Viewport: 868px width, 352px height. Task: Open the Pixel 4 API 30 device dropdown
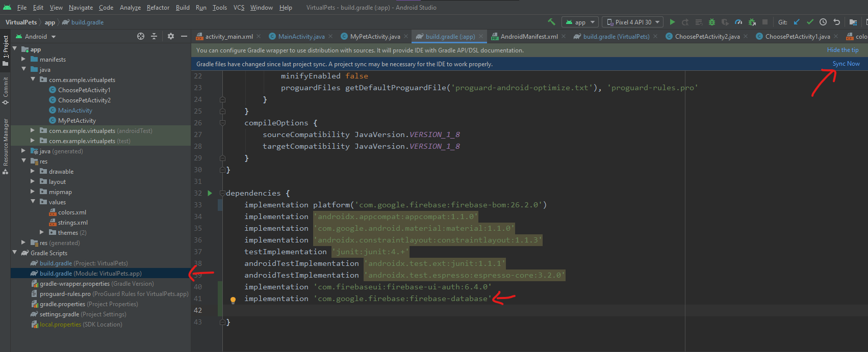coord(632,22)
